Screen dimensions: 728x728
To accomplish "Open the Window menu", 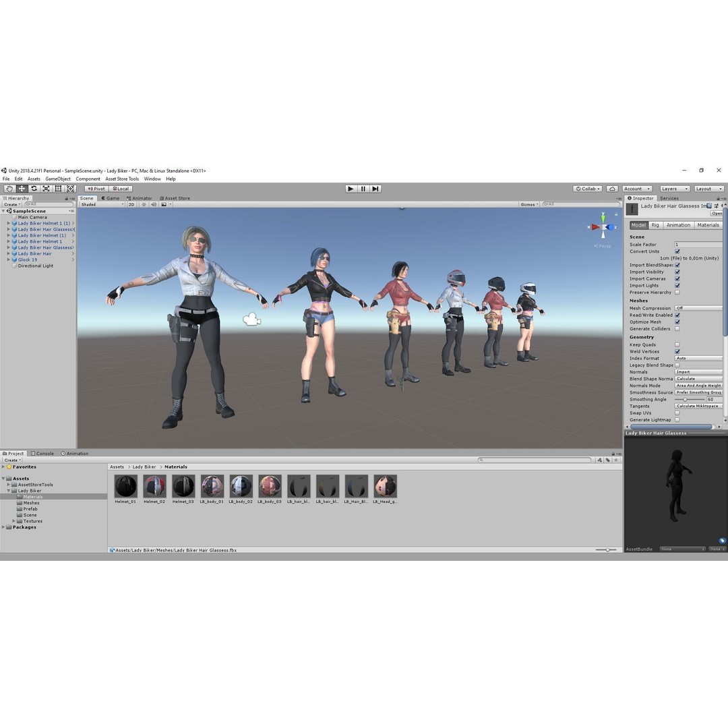I will 152,179.
